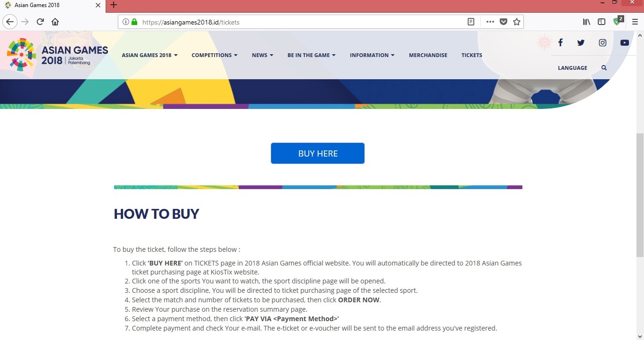Reload the page with refresh icon

tap(40, 22)
